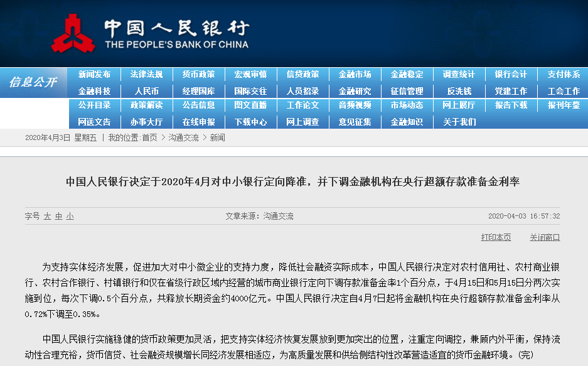Click the date 2020年4月3日 星期五
588x366 pixels.
coord(61,137)
